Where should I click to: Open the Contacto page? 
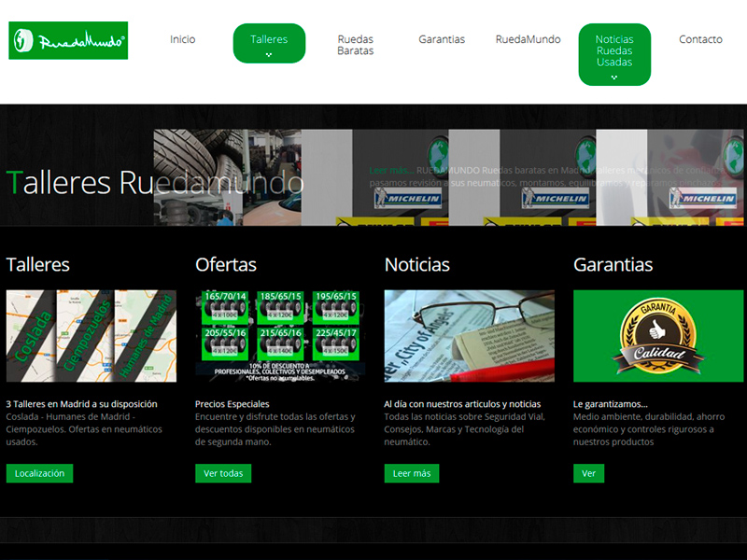pyautogui.click(x=700, y=39)
